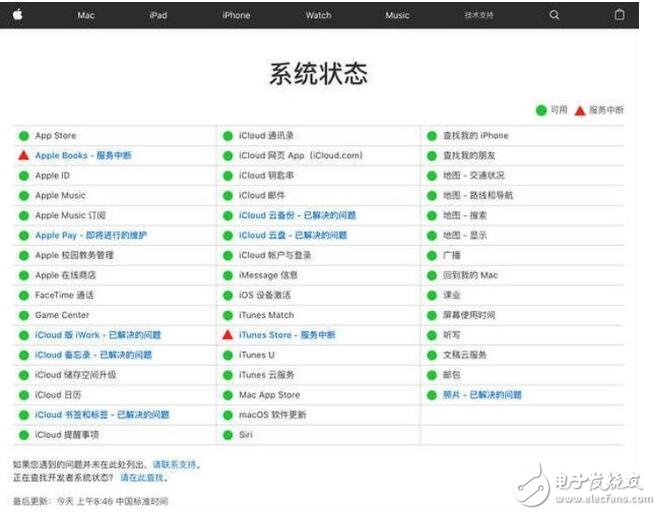Click the green dot beside 广播
Screen dimensions: 661x515
click(x=432, y=255)
